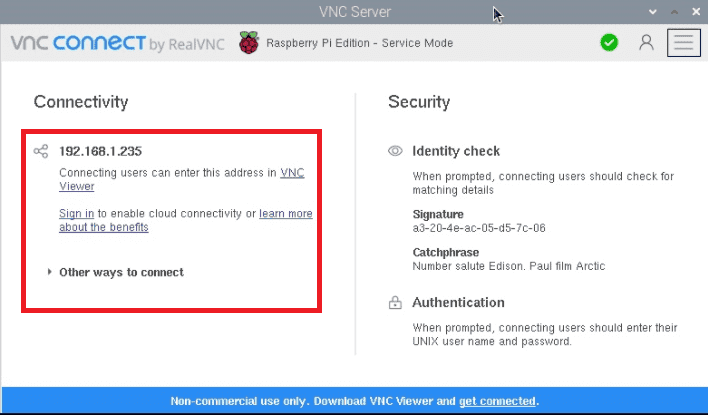Image resolution: width=708 pixels, height=417 pixels.
Task: Select the IP address 192.168.1.235
Action: click(x=101, y=151)
